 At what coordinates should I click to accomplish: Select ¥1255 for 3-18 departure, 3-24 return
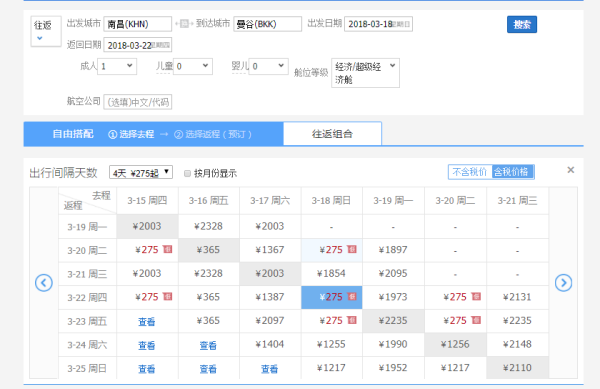point(331,344)
